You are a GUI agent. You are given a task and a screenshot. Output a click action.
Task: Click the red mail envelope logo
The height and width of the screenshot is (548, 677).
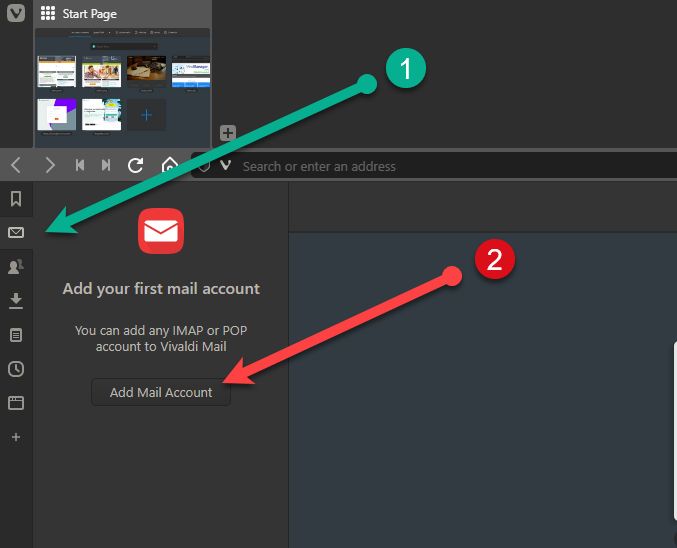click(x=161, y=231)
